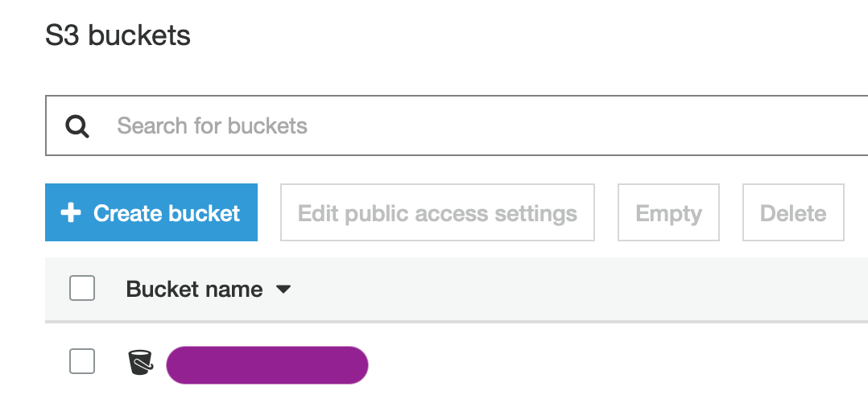
Task: Click the purple redaction pill over the bucket name
Action: 267,364
